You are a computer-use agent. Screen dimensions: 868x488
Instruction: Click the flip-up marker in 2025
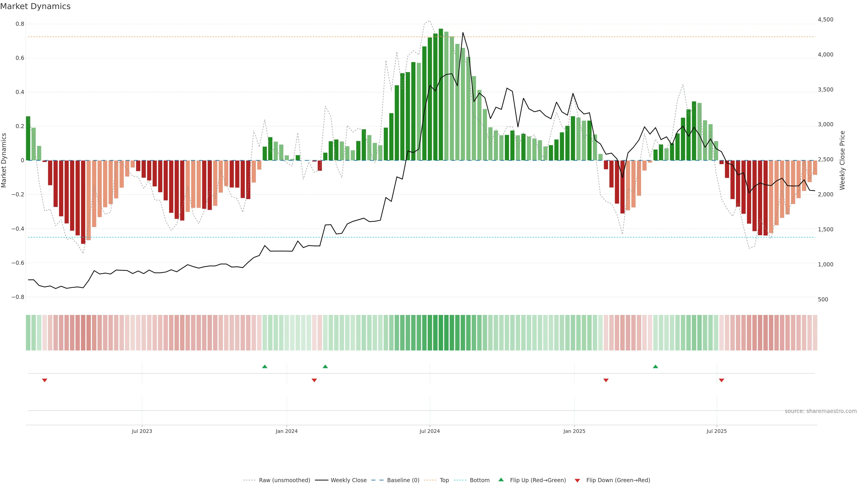click(655, 366)
